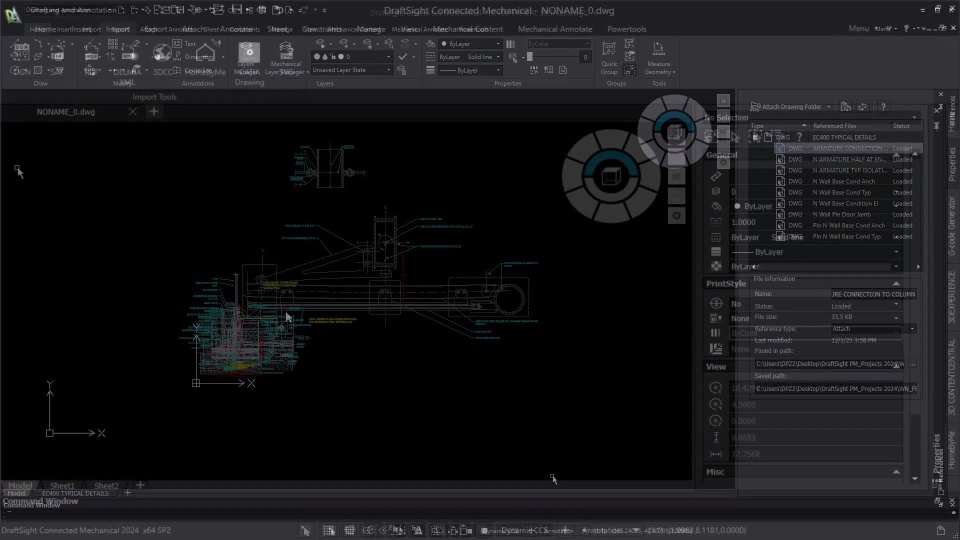The width and height of the screenshot is (960, 540).
Task: Open the ByLayer Solid line style dropdown
Action: (x=470, y=57)
